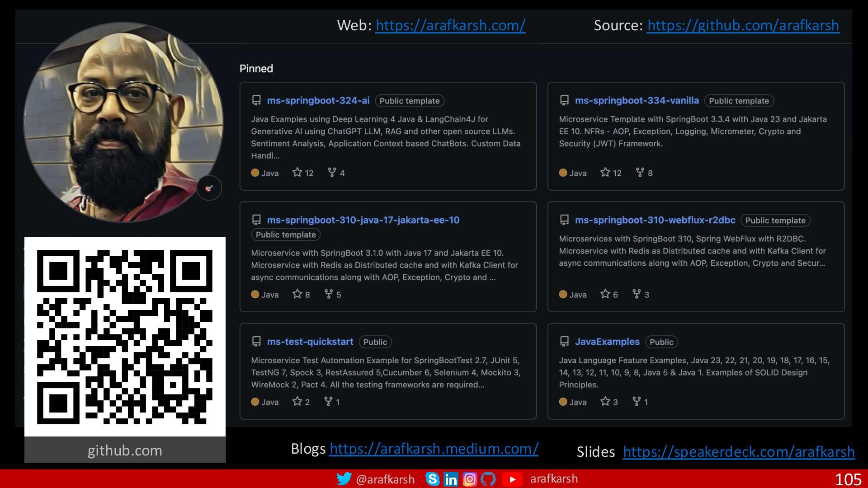Click Public template badge on ms-springboot-324-ai
Screen dimensions: 868x488
click(410, 101)
